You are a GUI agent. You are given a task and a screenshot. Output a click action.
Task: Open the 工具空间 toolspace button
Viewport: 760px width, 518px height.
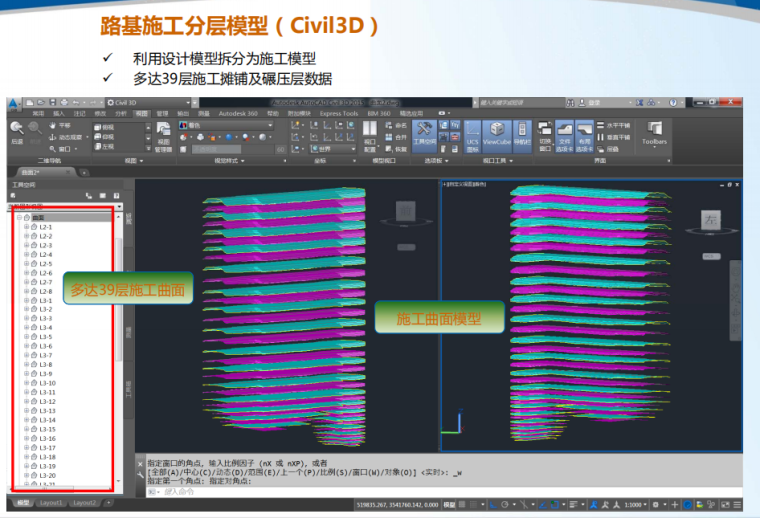[x=424, y=132]
